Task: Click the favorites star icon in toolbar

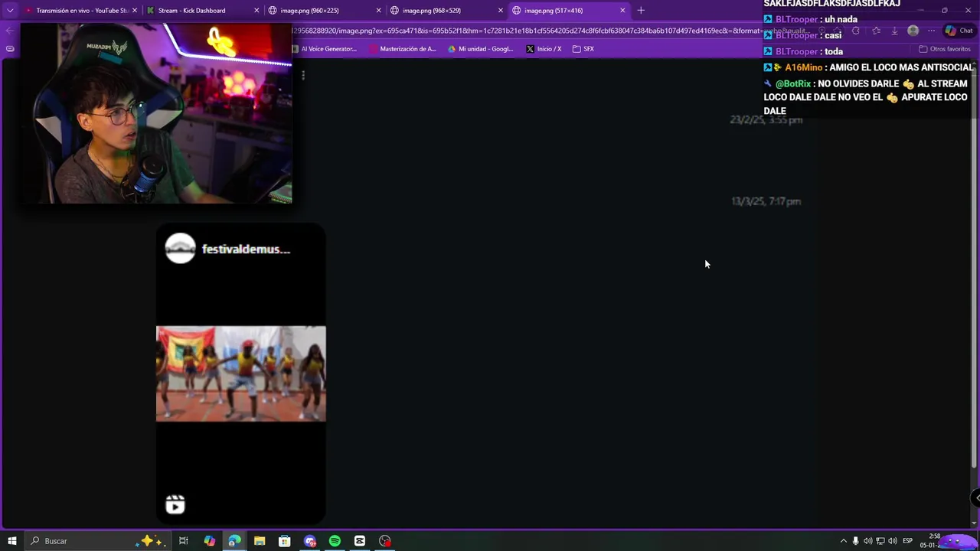Action: point(876,31)
